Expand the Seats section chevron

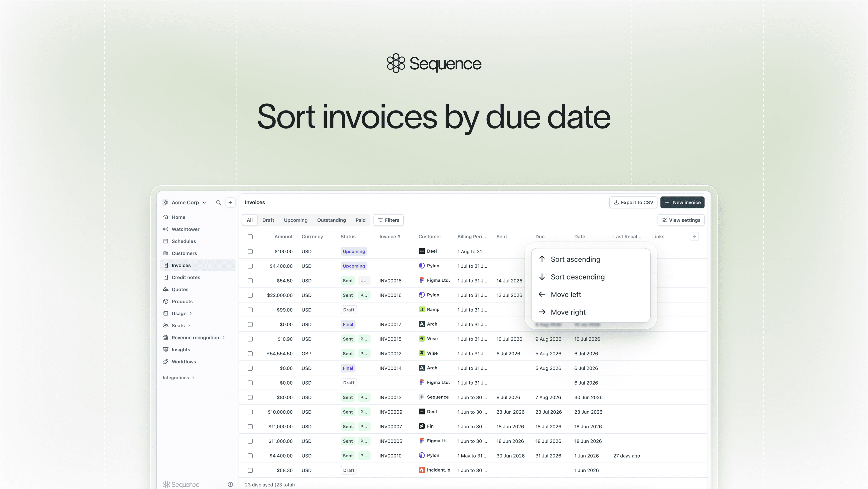tap(189, 325)
